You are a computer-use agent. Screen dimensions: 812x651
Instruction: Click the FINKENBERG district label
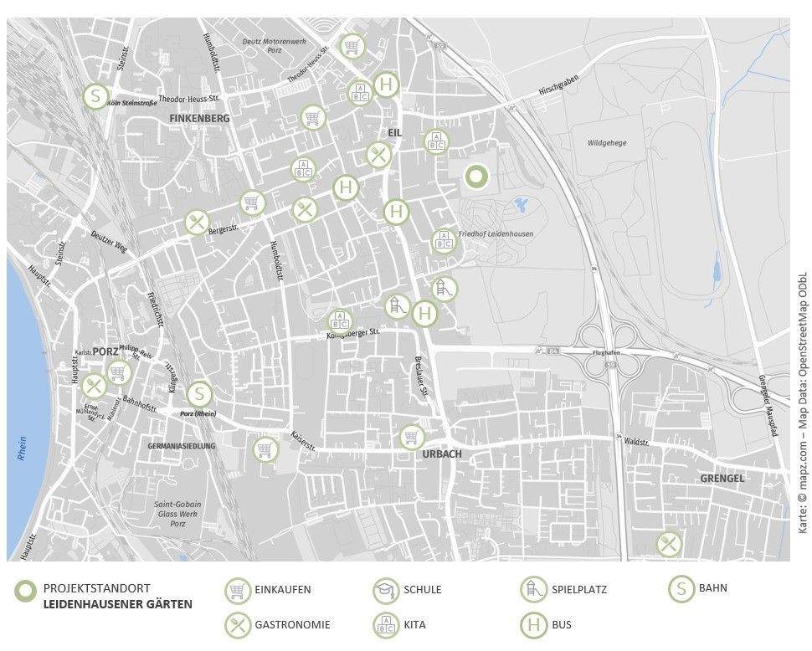coord(198,119)
